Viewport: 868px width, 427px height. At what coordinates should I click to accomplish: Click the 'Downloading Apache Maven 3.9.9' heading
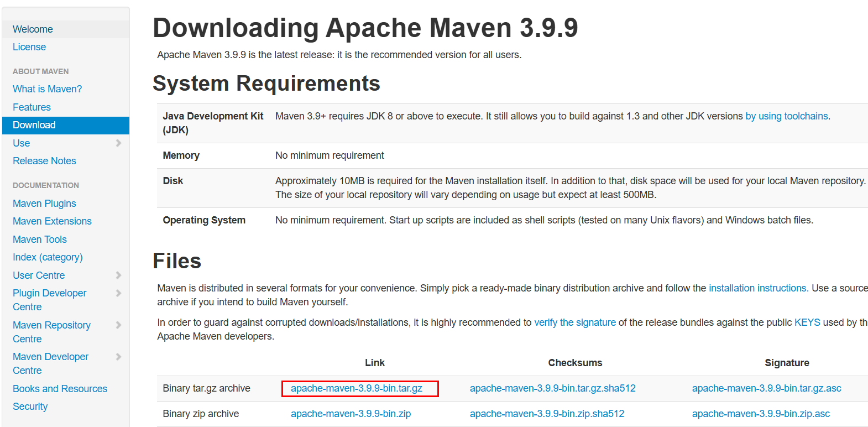tap(365, 28)
